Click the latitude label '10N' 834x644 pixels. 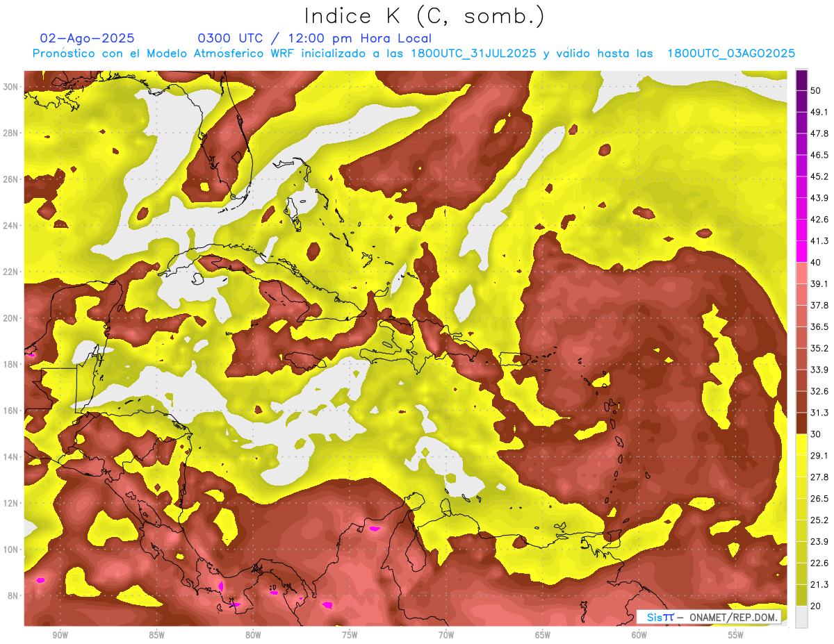[x=10, y=550]
